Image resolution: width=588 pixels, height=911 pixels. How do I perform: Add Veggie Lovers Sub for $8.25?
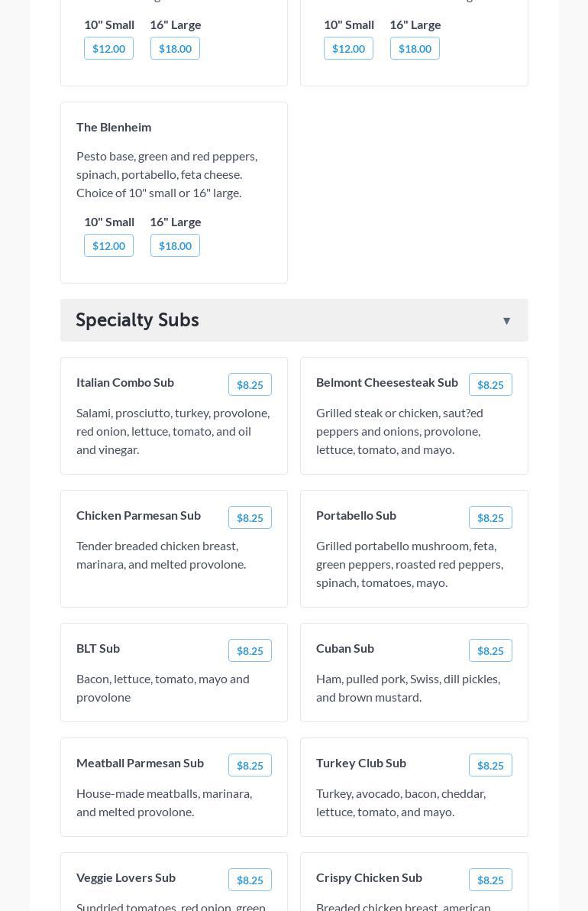(250, 880)
